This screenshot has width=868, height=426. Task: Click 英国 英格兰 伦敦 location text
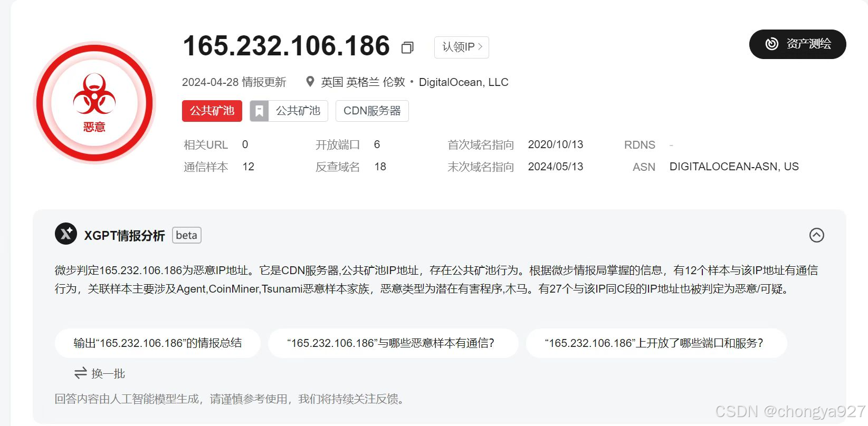[x=363, y=82]
